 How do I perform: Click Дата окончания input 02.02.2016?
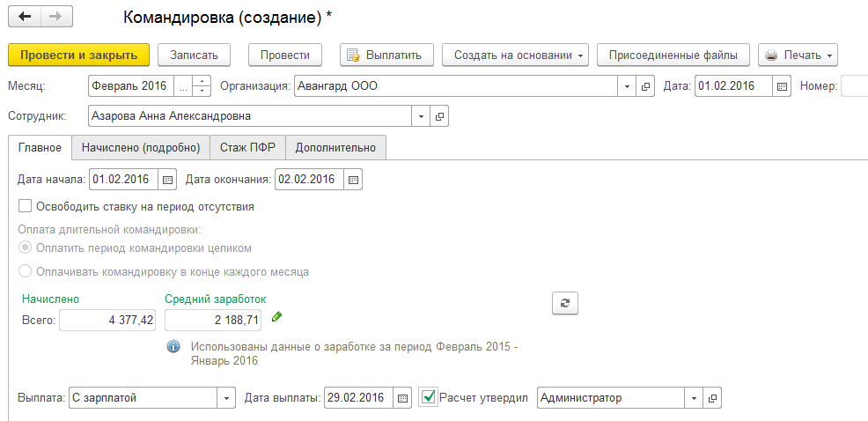coord(310,180)
